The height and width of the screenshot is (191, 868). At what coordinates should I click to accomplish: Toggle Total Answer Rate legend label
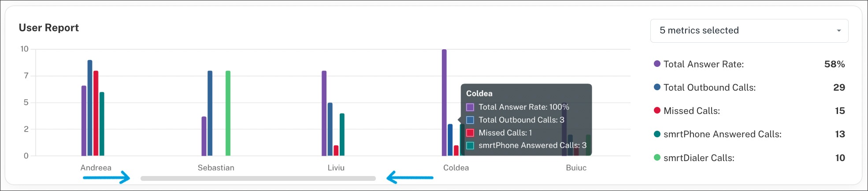pos(703,64)
